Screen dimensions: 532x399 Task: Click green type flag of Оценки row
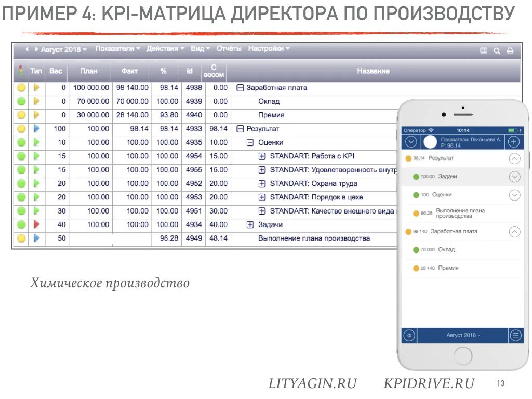37,142
